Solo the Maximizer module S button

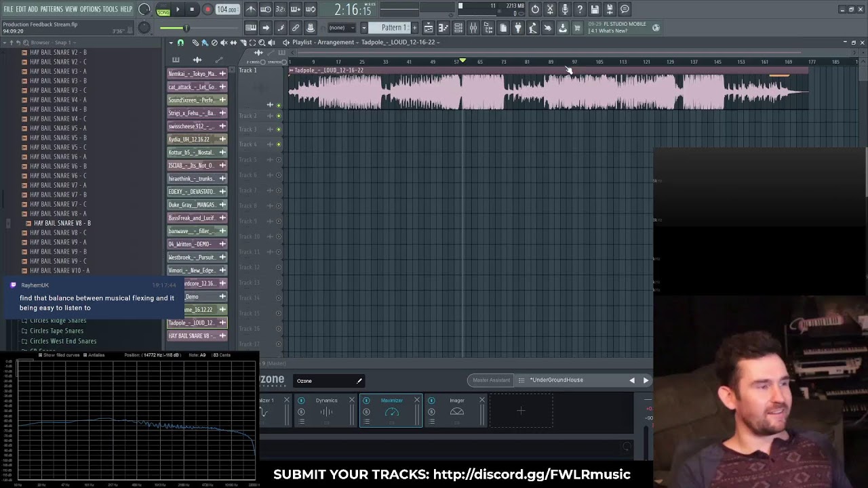point(366,411)
